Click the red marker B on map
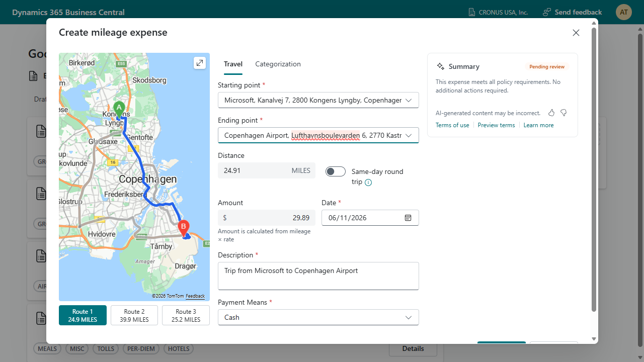The image size is (644, 362). pyautogui.click(x=184, y=228)
